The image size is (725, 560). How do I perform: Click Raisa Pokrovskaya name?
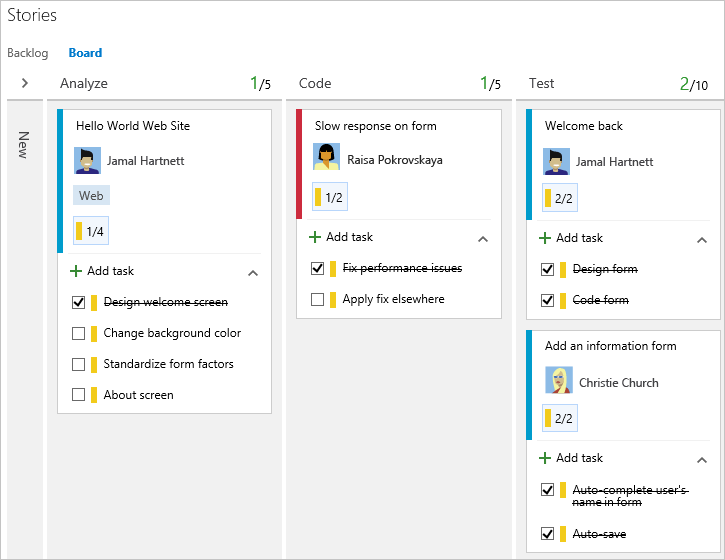(x=395, y=160)
